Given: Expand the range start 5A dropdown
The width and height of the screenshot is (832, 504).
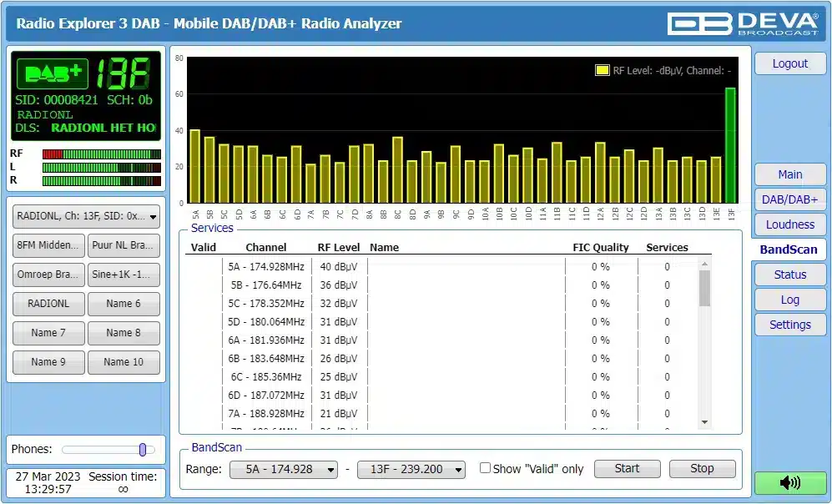Looking at the screenshot, I should 283,469.
